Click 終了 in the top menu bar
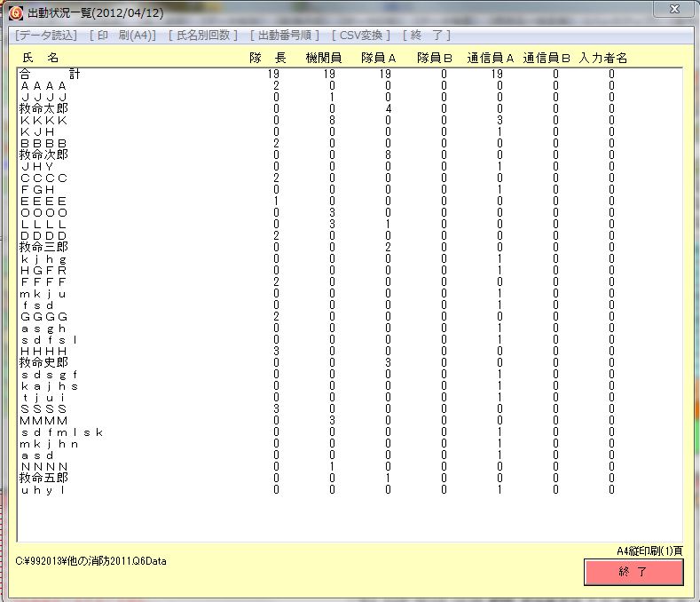 tap(427, 36)
